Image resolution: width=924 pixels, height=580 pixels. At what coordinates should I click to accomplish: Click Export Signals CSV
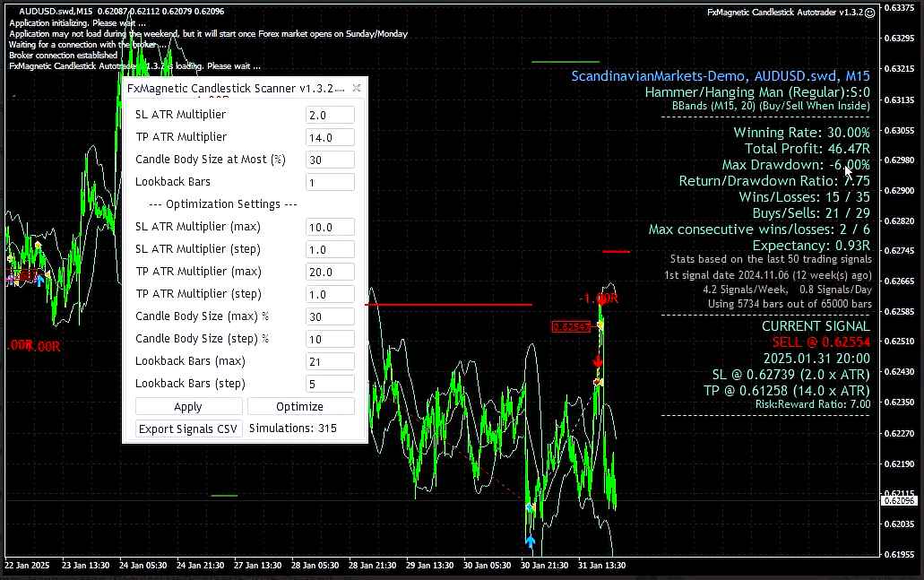point(188,429)
